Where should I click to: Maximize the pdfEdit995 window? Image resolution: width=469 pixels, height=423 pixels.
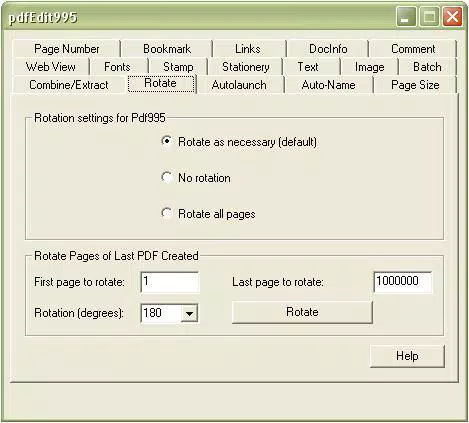tap(429, 17)
